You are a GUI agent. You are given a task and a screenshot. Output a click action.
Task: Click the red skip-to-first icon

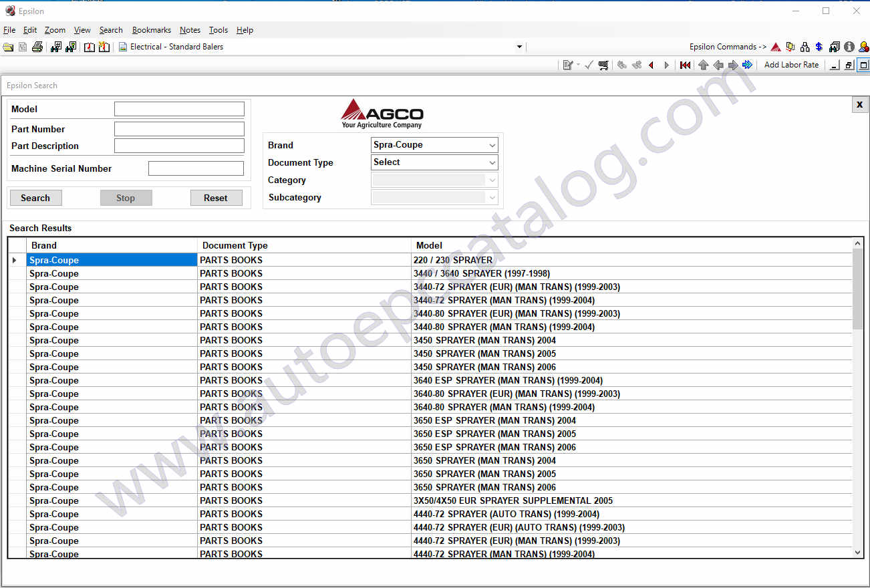(x=685, y=65)
